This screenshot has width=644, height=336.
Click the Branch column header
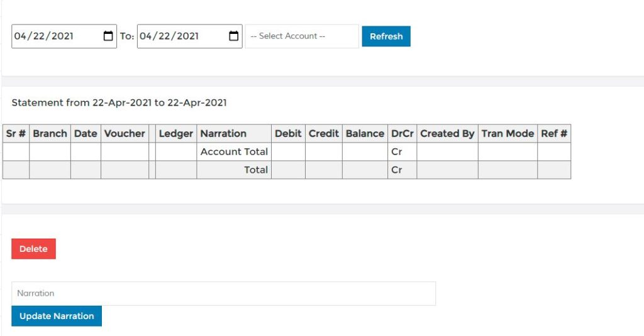50,133
